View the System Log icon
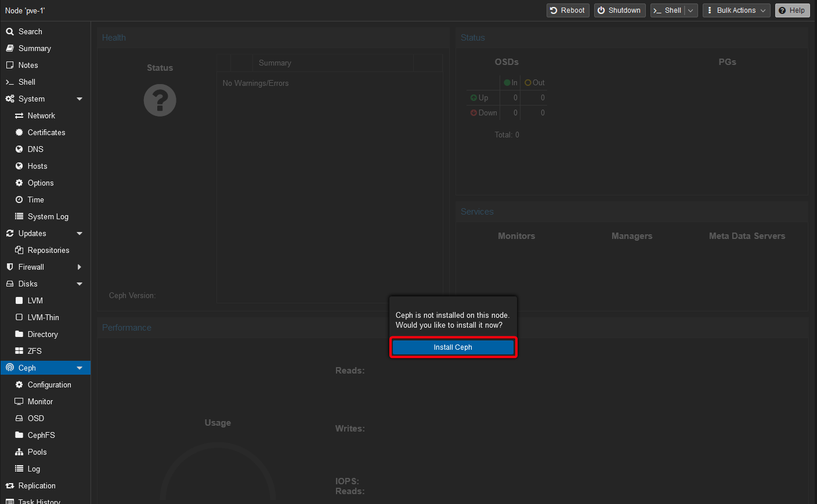This screenshot has height=504, width=817. [x=19, y=216]
